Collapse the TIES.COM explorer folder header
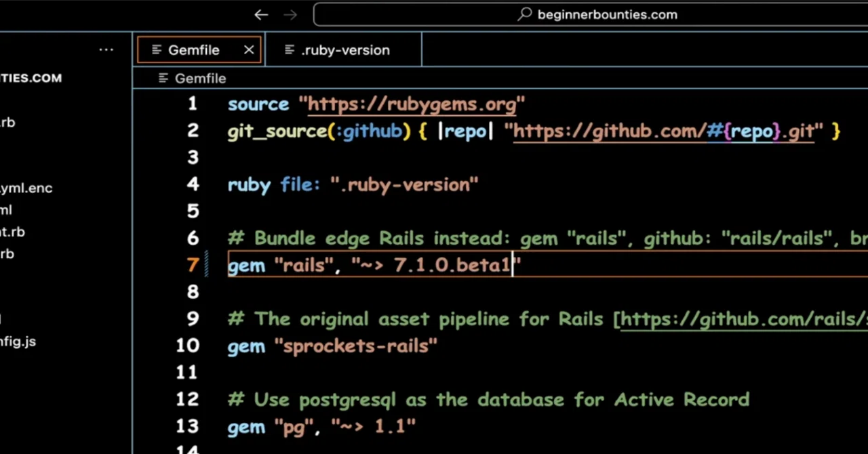This screenshot has width=868, height=454. [31, 78]
